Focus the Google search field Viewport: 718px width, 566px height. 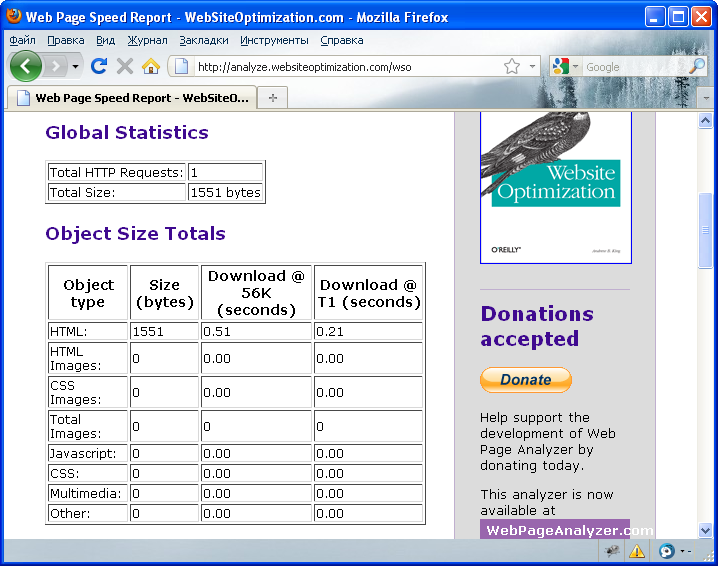tap(635, 67)
